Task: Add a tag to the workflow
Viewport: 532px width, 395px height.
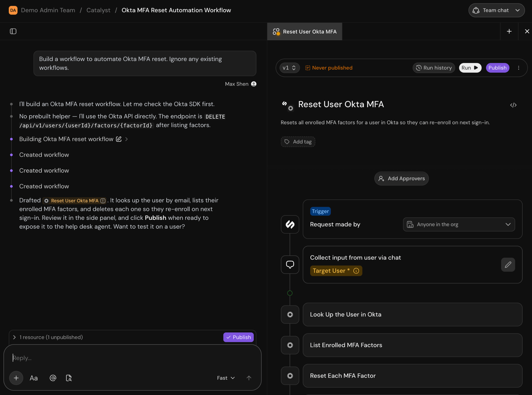Action: click(x=298, y=142)
